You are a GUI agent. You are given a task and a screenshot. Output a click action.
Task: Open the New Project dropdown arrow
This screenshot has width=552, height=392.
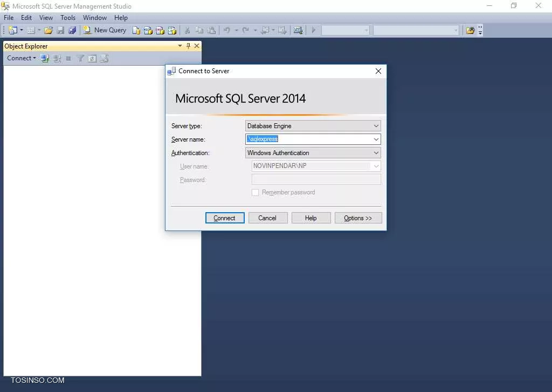coord(22,30)
